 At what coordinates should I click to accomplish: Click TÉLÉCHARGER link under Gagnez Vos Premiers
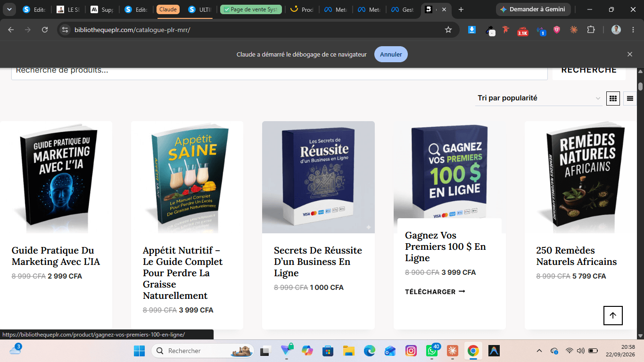pos(435,292)
